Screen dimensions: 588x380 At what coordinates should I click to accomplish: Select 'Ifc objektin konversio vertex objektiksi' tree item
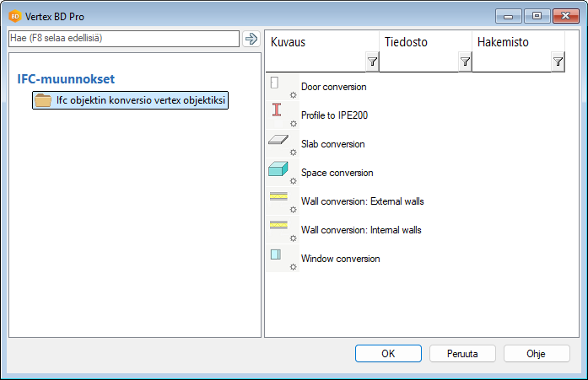(130, 100)
